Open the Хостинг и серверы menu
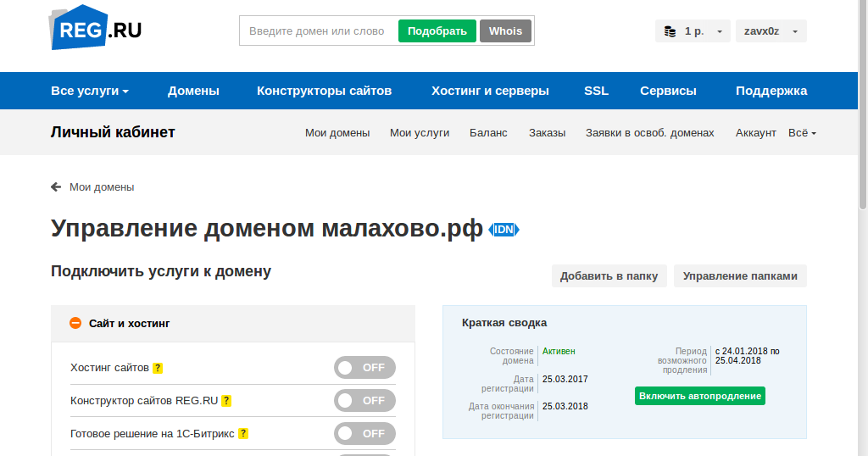868x456 pixels. coord(491,91)
